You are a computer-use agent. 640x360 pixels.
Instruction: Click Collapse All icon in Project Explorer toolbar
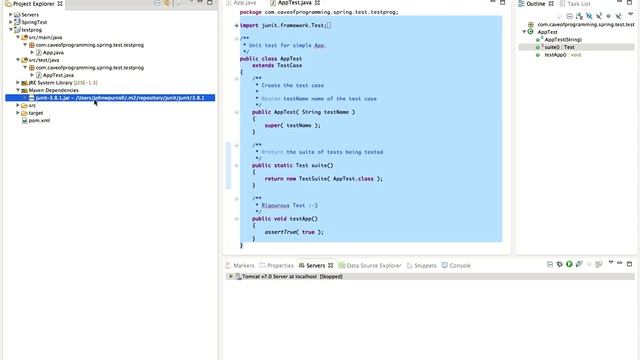click(x=157, y=3)
